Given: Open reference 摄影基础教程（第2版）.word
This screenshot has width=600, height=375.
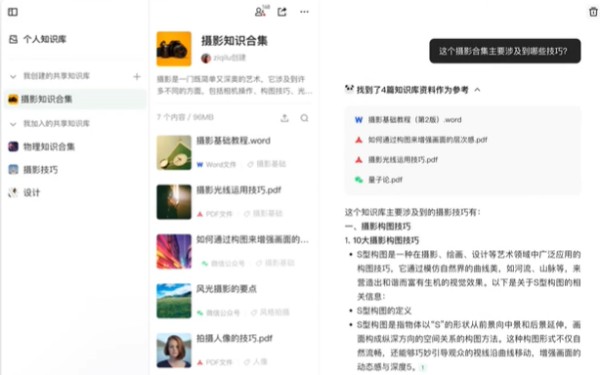Looking at the screenshot, I should point(415,120).
